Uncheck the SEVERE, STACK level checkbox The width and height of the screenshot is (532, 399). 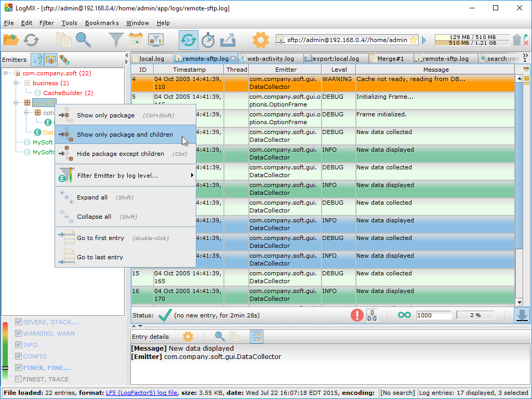[18, 322]
